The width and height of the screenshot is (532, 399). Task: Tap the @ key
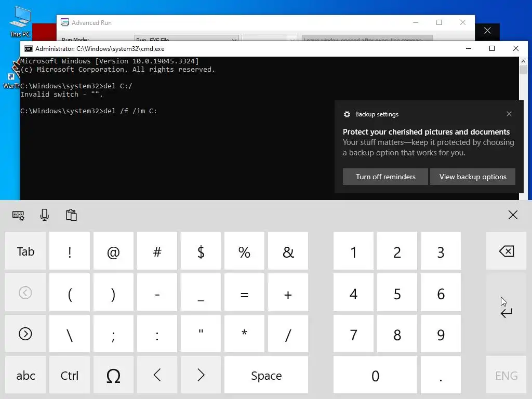pyautogui.click(x=113, y=251)
